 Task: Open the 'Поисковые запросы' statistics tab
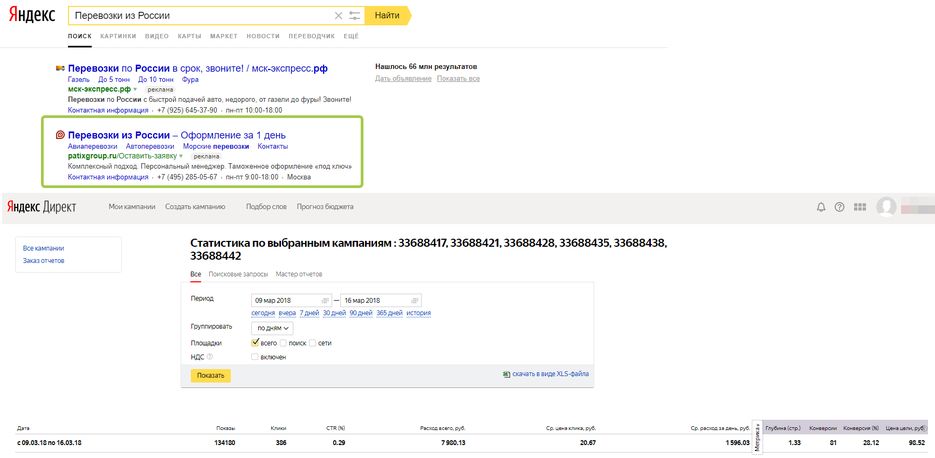point(239,274)
